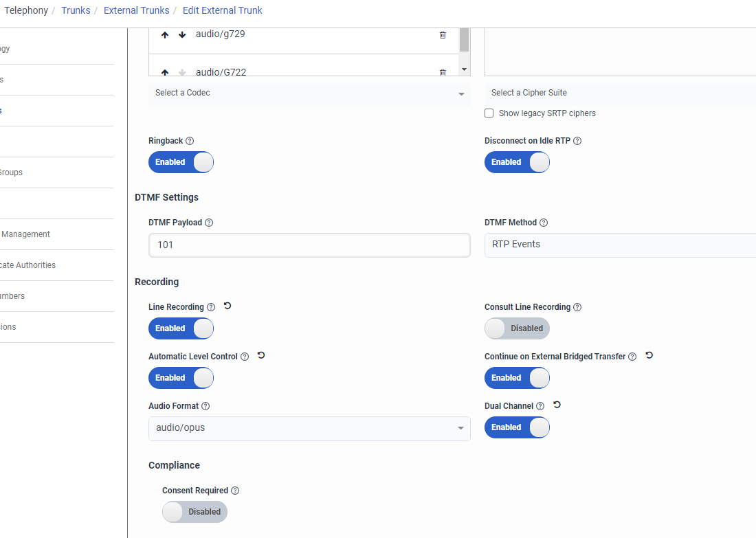Turn on Consent Required switch
Image resolution: width=756 pixels, height=538 pixels.
pos(194,512)
